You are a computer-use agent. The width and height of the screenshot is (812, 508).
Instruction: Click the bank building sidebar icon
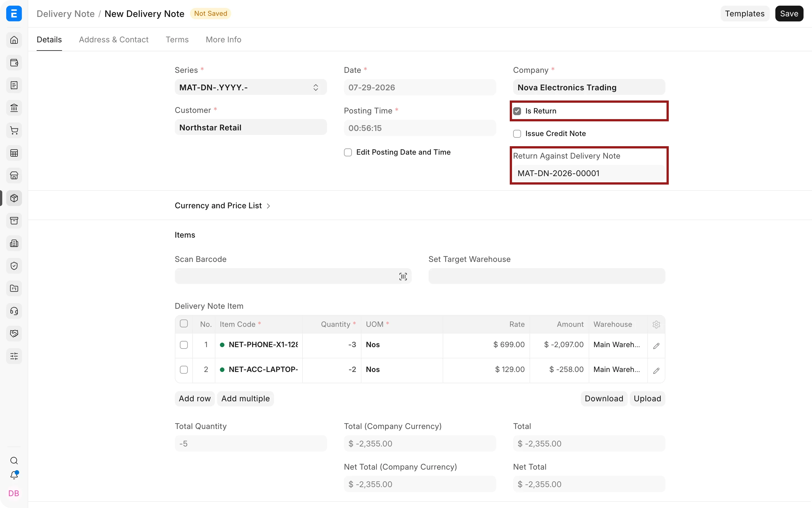14,108
